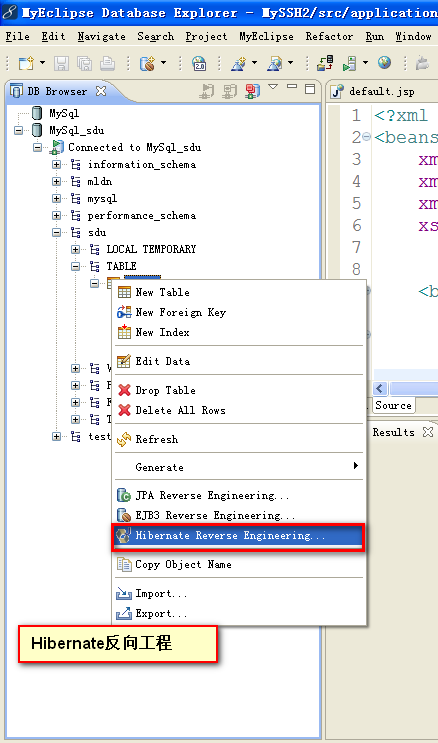Open the Run menu

(x=374, y=36)
